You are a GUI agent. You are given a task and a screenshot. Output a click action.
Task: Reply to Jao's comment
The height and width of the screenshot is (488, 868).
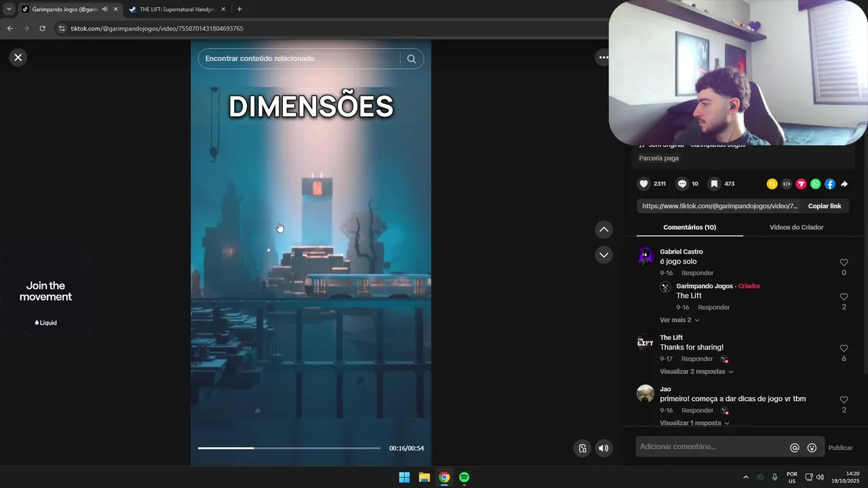click(x=697, y=411)
